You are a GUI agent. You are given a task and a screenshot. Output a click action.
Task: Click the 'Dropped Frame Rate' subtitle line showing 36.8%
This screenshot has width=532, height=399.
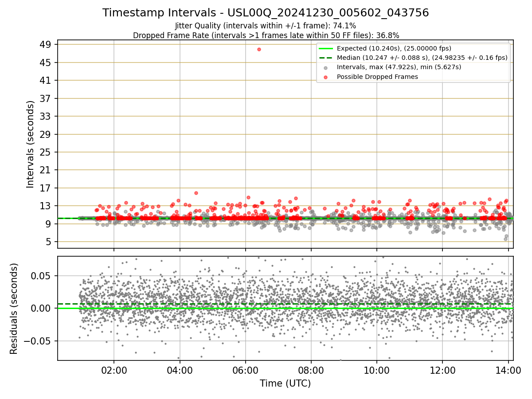(266, 35)
